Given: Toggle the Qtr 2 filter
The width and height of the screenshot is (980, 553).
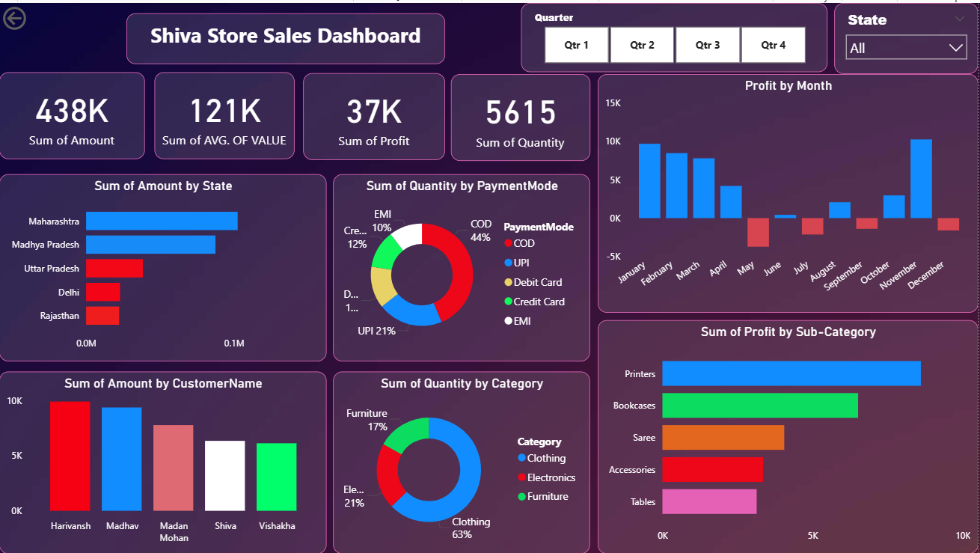Looking at the screenshot, I should (642, 45).
